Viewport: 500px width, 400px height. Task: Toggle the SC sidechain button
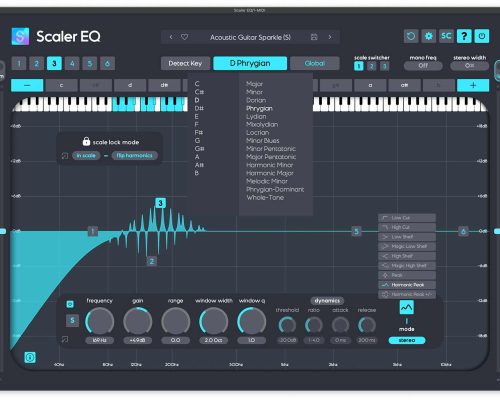(x=446, y=36)
